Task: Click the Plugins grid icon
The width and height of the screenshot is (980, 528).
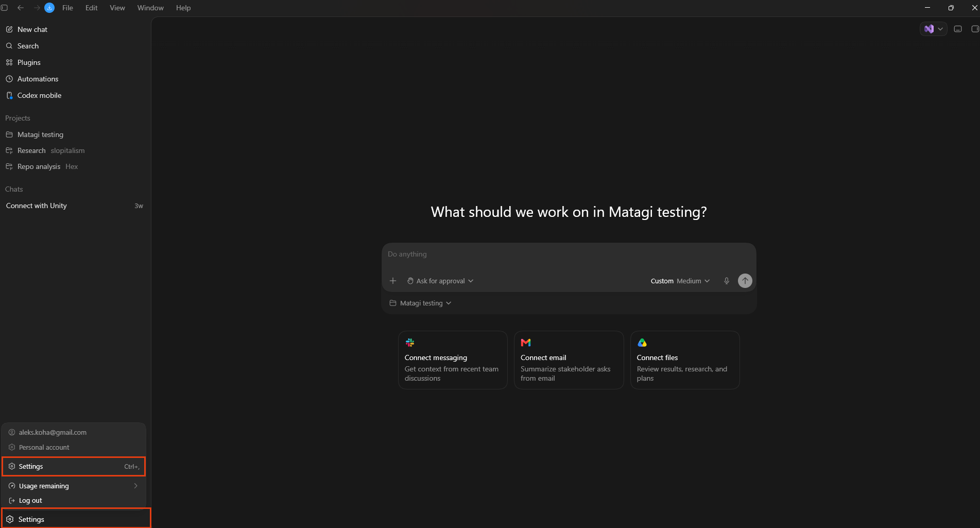Action: pyautogui.click(x=9, y=62)
